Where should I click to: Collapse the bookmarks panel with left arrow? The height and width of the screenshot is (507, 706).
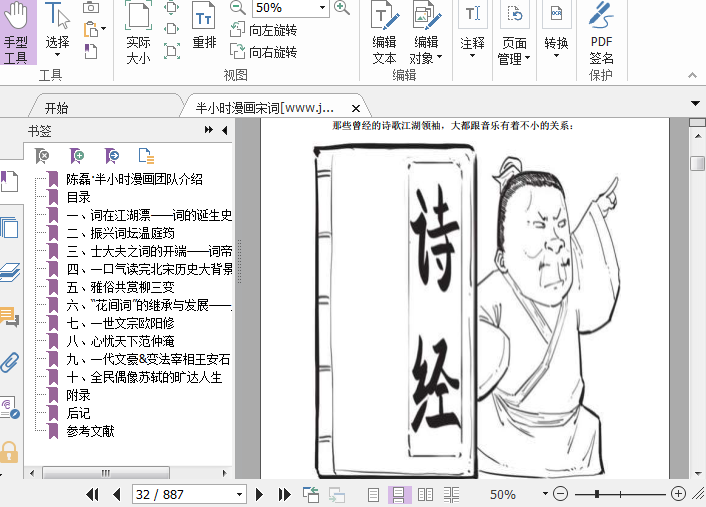coord(224,130)
